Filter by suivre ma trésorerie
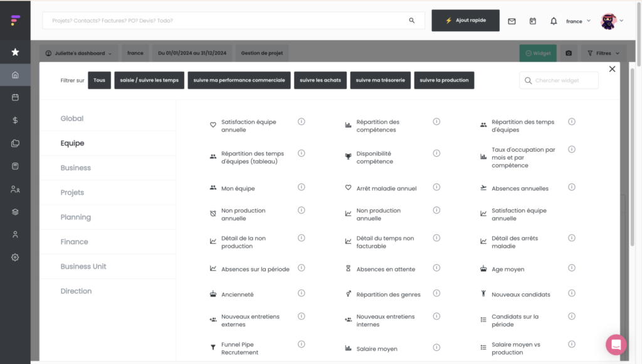The height and width of the screenshot is (364, 642). (x=380, y=80)
